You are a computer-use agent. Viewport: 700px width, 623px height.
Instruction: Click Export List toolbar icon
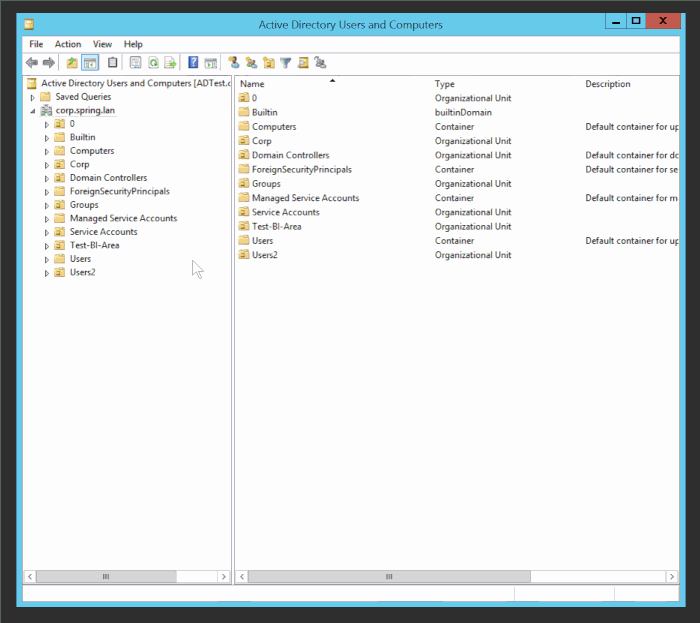pos(170,62)
